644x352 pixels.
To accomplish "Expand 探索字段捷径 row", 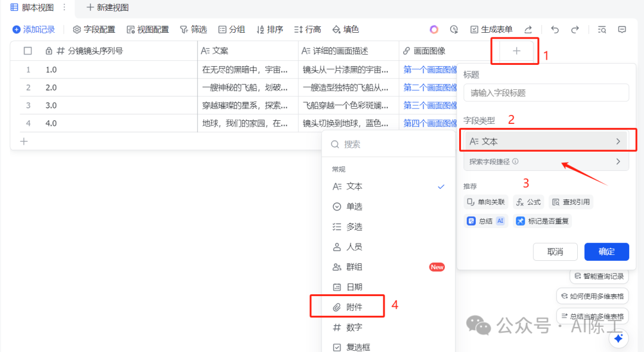I will tap(546, 161).
